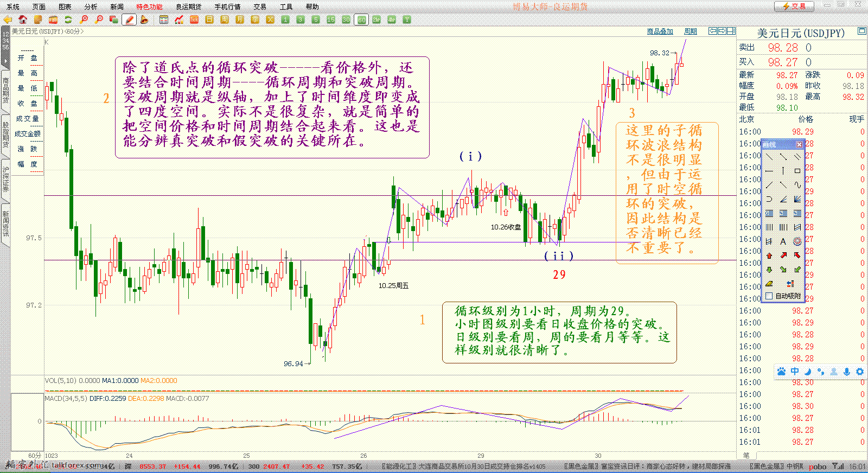Enable the 自动吸附 checkbox
The height and width of the screenshot is (473, 868).
point(769,296)
